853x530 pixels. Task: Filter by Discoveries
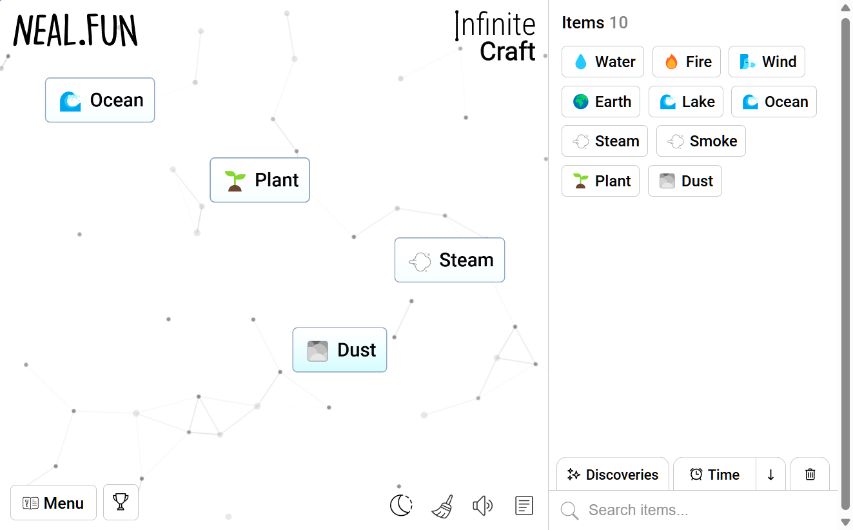(x=613, y=474)
